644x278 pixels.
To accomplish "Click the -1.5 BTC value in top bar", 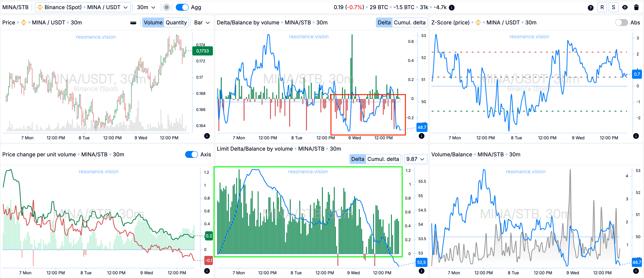I will tap(404, 7).
